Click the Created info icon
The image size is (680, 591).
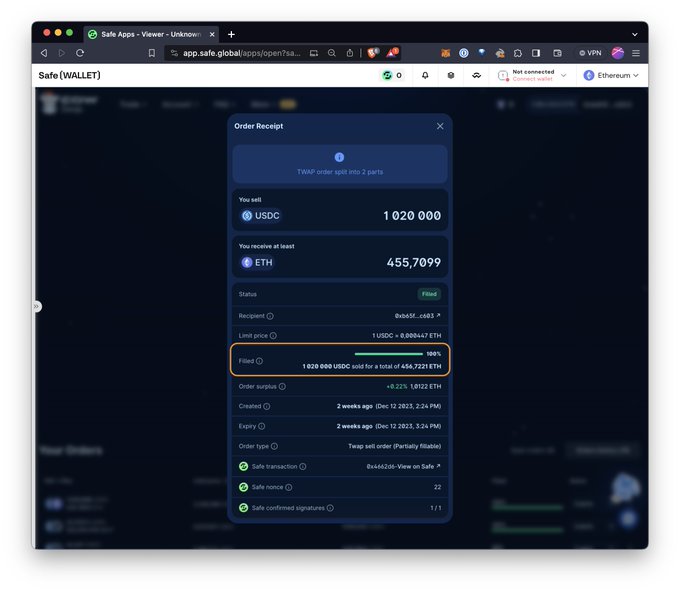[x=267, y=406]
